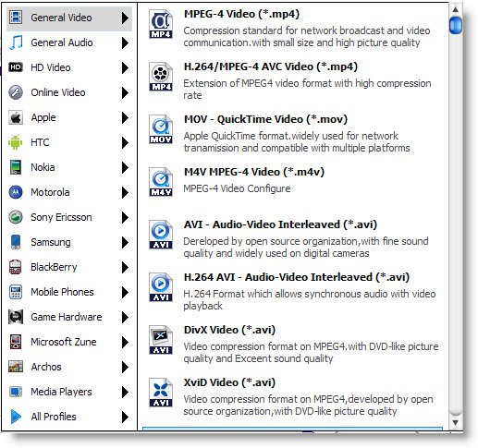478x448 pixels.
Task: Click the scroll down arrow
Action: tap(455, 422)
